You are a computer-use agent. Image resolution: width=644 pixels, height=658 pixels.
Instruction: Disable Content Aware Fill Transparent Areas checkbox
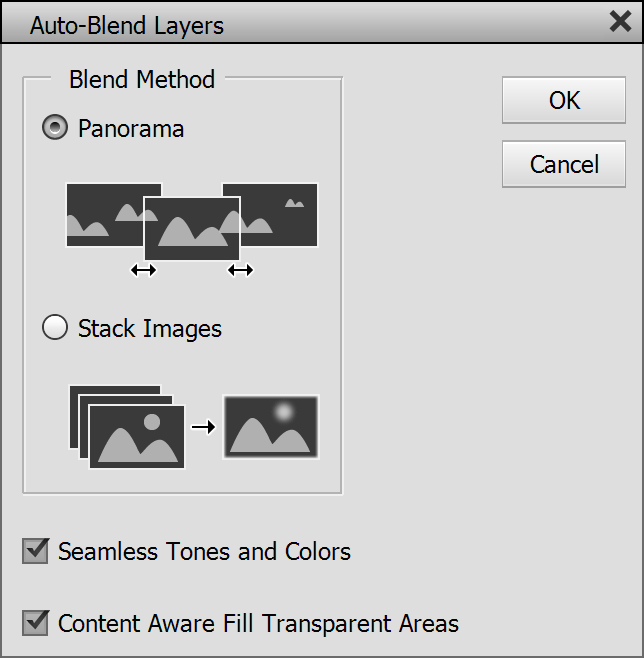click(36, 623)
